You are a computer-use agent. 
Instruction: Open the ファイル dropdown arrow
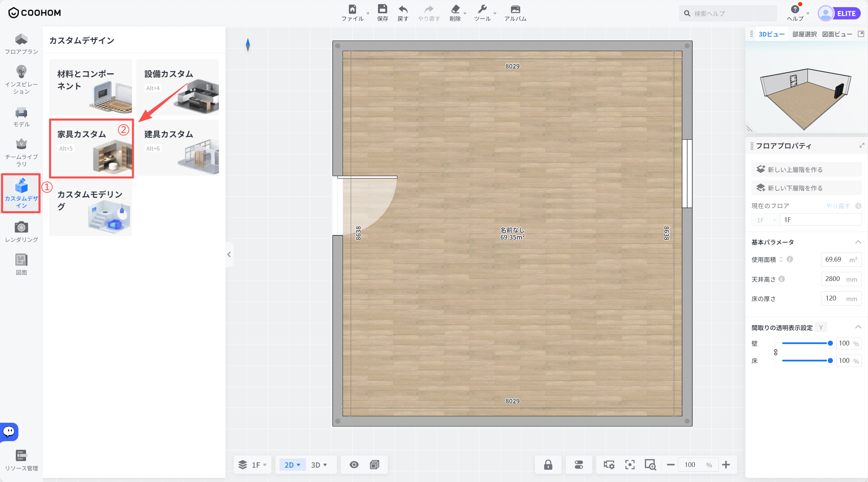(x=368, y=13)
